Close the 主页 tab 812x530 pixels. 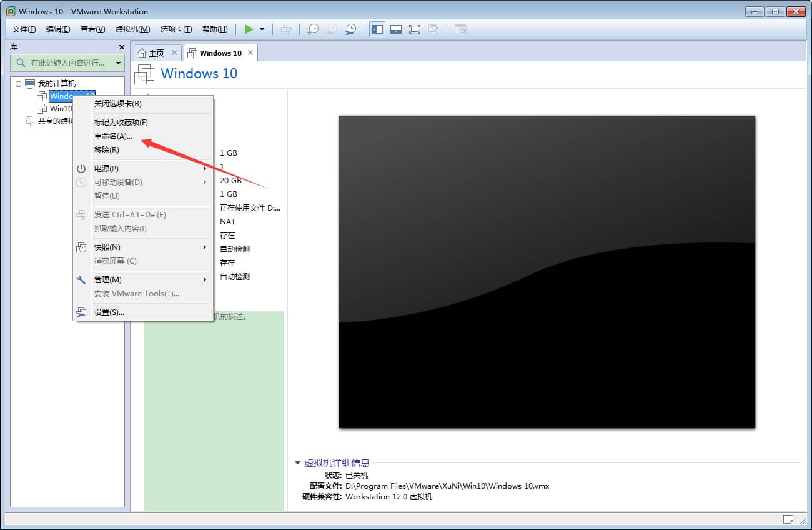tap(174, 52)
